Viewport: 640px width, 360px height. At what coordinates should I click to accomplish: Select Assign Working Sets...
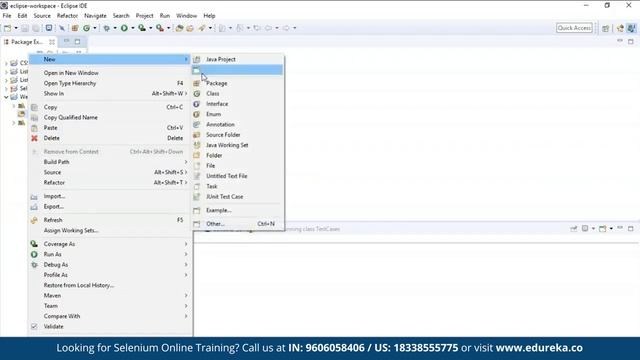[x=110, y=231]
